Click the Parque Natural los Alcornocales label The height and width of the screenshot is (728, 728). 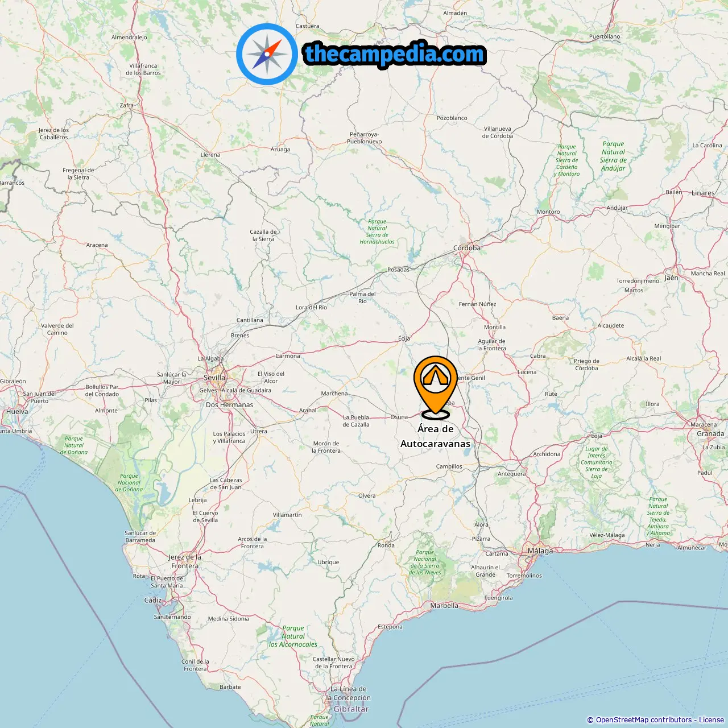[293, 636]
